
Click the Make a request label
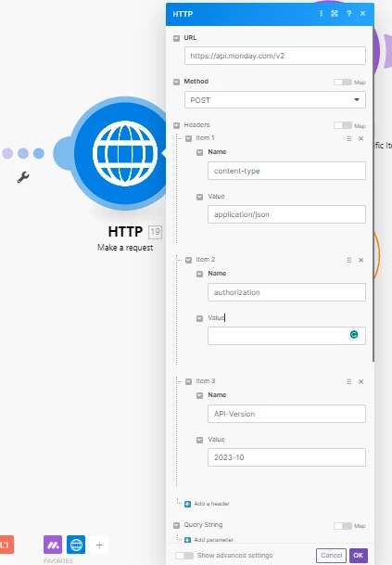125,248
